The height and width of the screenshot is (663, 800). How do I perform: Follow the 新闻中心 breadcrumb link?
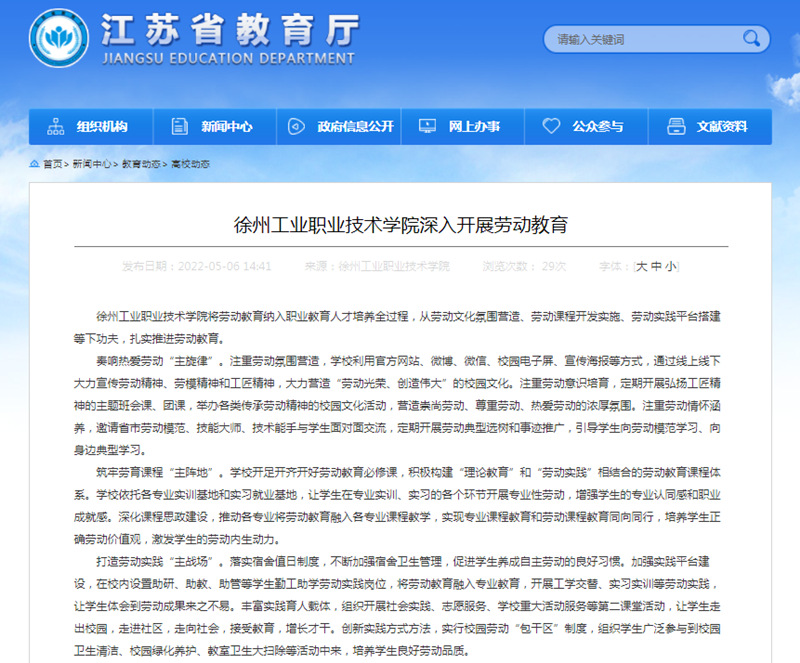(91, 164)
